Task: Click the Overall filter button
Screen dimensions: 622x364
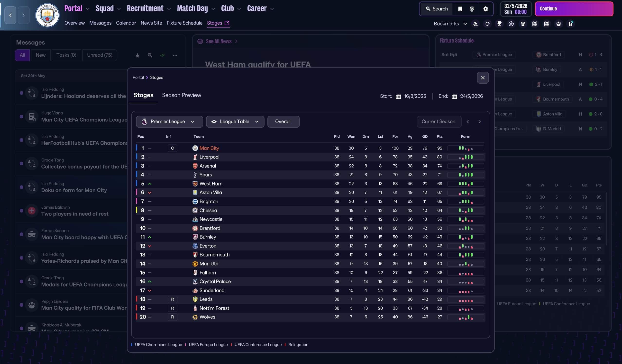Action: pos(283,122)
